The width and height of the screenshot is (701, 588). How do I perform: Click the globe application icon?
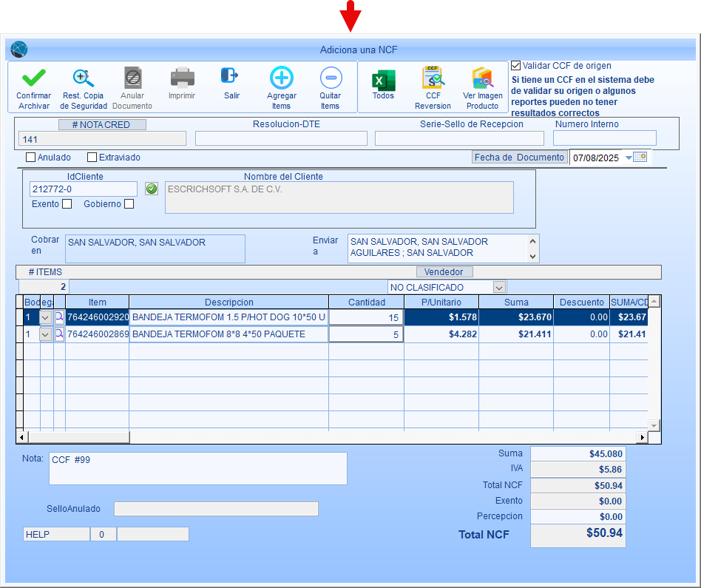(19, 50)
